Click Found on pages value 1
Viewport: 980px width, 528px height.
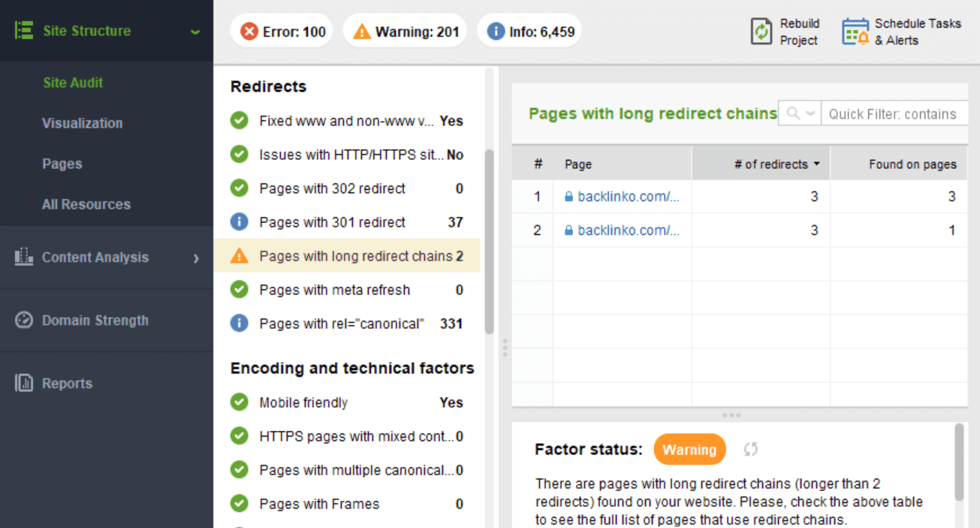click(x=951, y=231)
